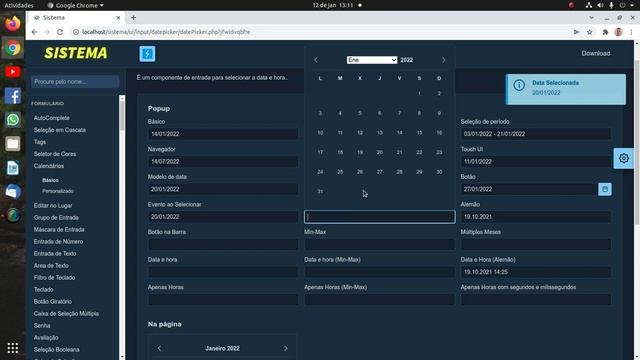Click the Touch UI date field
This screenshot has width=640, height=360.
click(x=536, y=162)
